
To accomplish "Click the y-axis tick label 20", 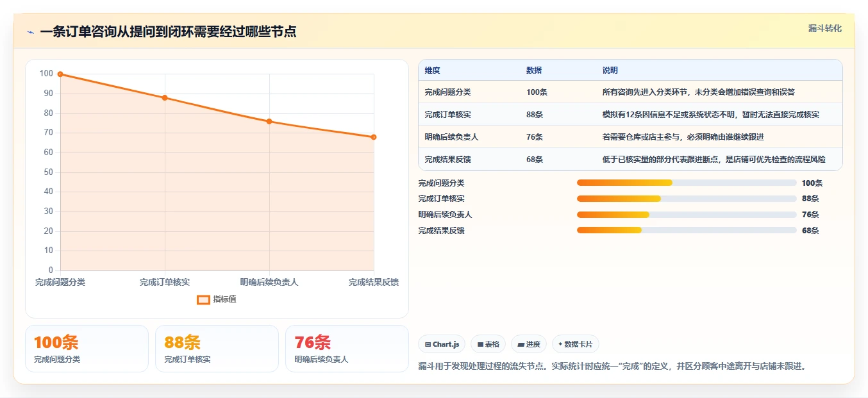I will click(48, 231).
